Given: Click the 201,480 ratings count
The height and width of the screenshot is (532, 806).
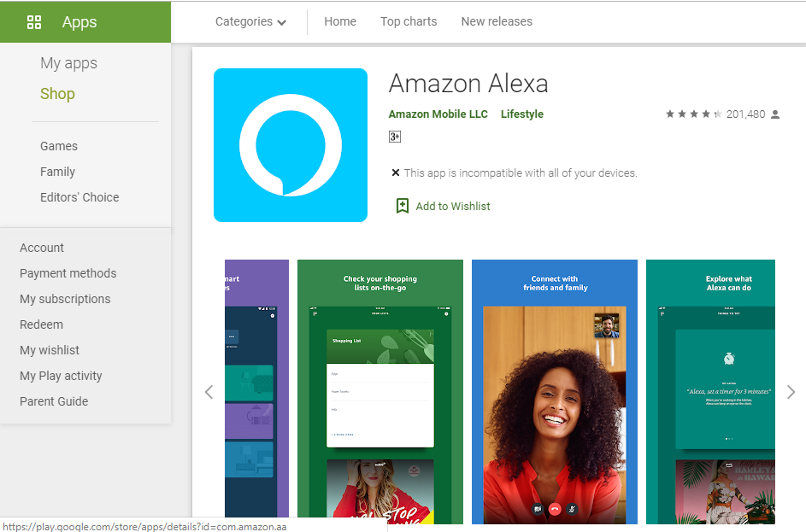Looking at the screenshot, I should (x=746, y=114).
